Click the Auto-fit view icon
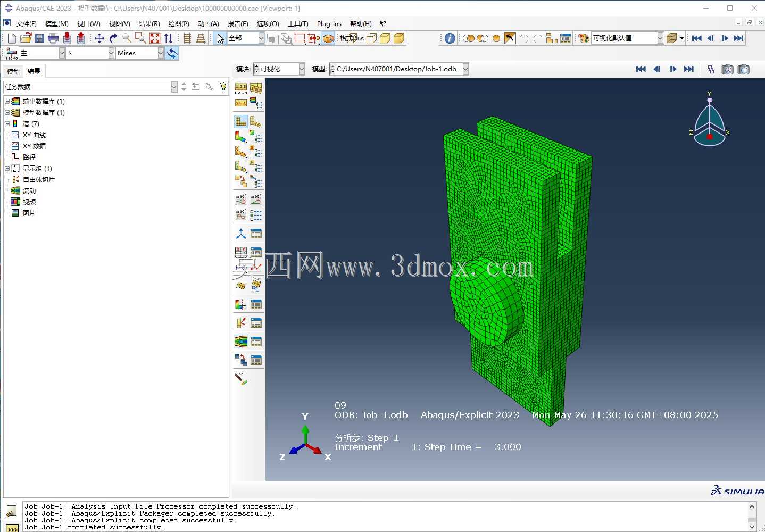Image resolution: width=765 pixels, height=532 pixels. (155, 38)
